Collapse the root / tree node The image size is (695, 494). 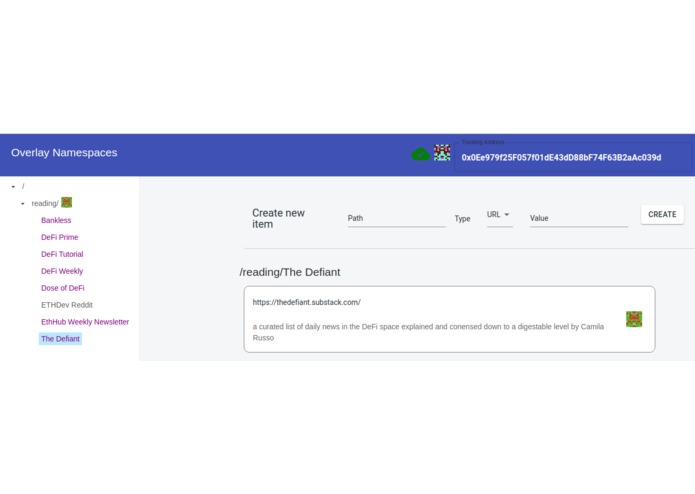tap(13, 187)
